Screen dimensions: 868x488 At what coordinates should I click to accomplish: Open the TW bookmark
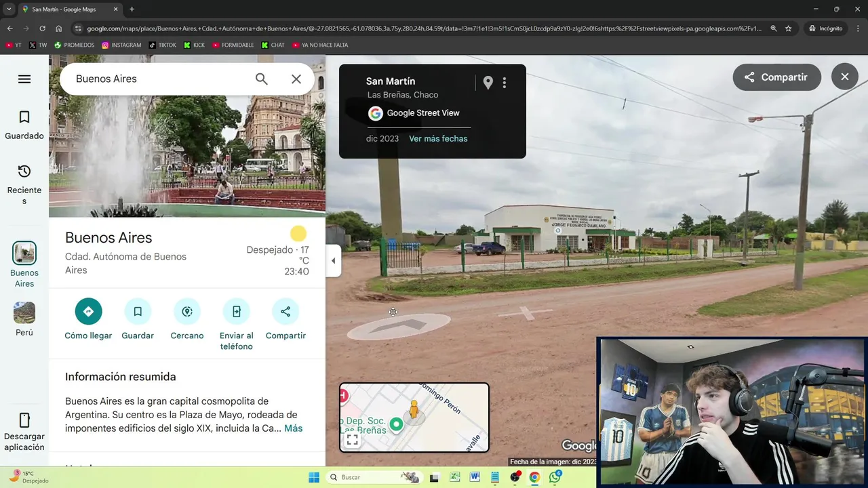tap(38, 45)
